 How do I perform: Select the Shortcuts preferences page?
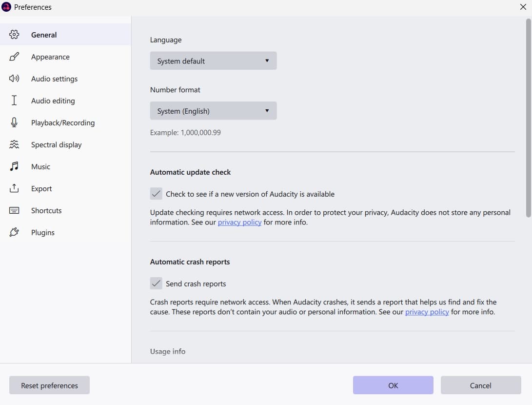[65, 210]
